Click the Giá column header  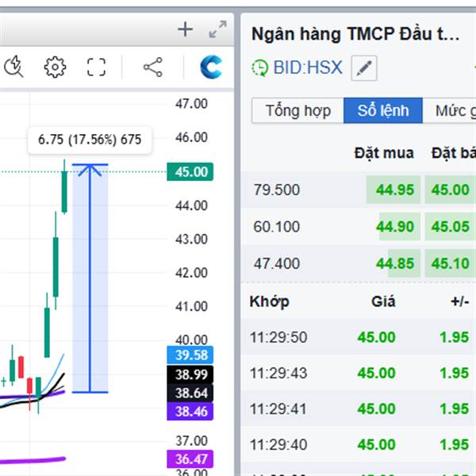pyautogui.click(x=383, y=301)
